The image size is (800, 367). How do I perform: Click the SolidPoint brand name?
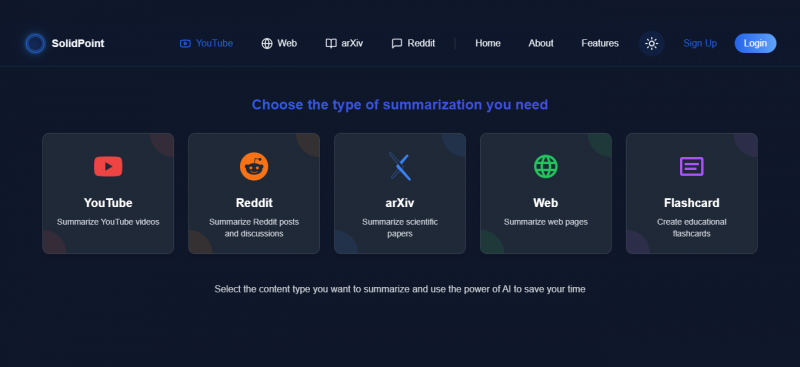(78, 43)
